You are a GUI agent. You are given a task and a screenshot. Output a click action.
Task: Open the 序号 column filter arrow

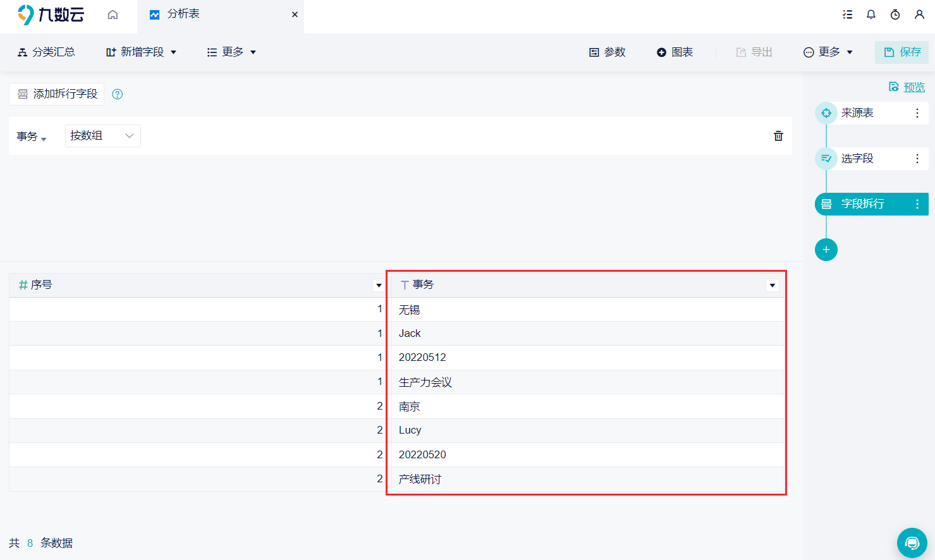[379, 285]
